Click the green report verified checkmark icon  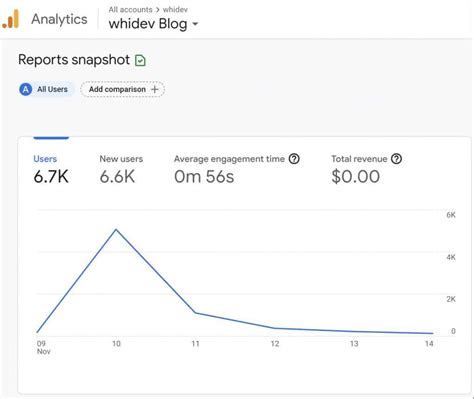tap(140, 60)
